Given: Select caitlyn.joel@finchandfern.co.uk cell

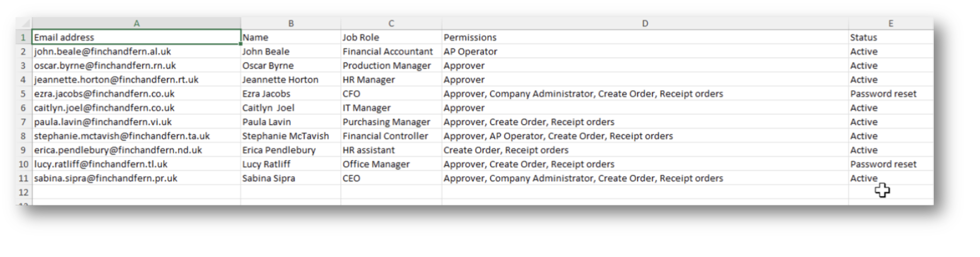Looking at the screenshot, I should click(x=136, y=108).
